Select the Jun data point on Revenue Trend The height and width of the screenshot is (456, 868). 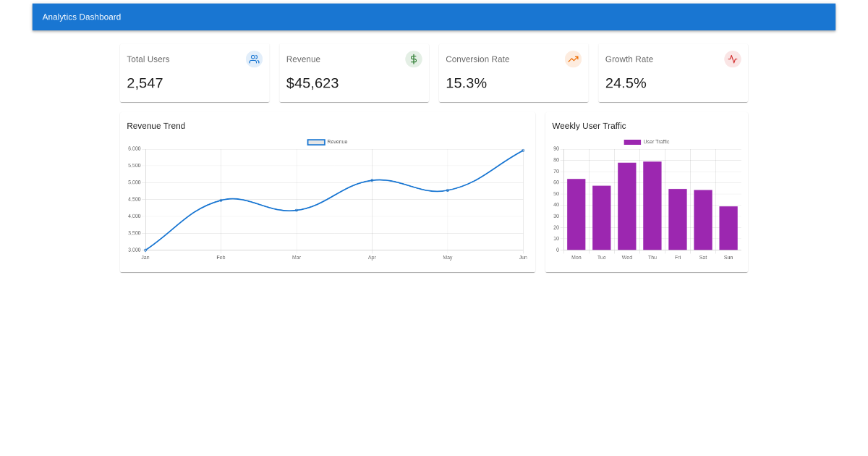coord(523,151)
